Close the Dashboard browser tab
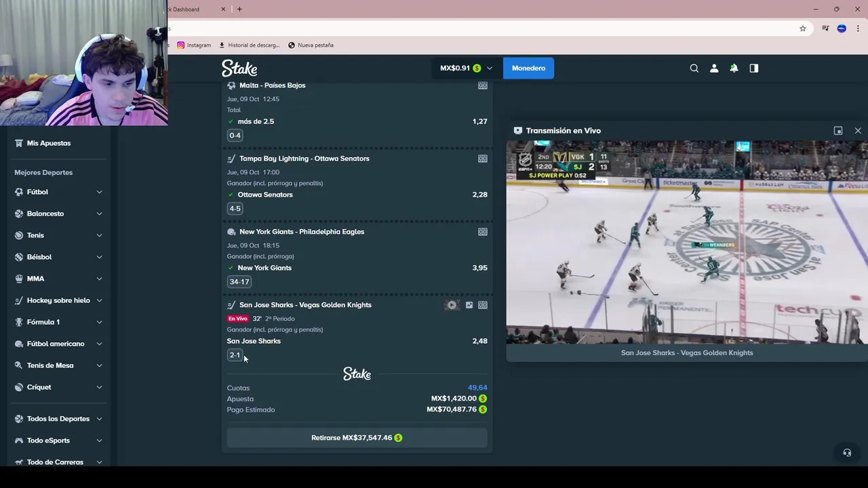 224,9
